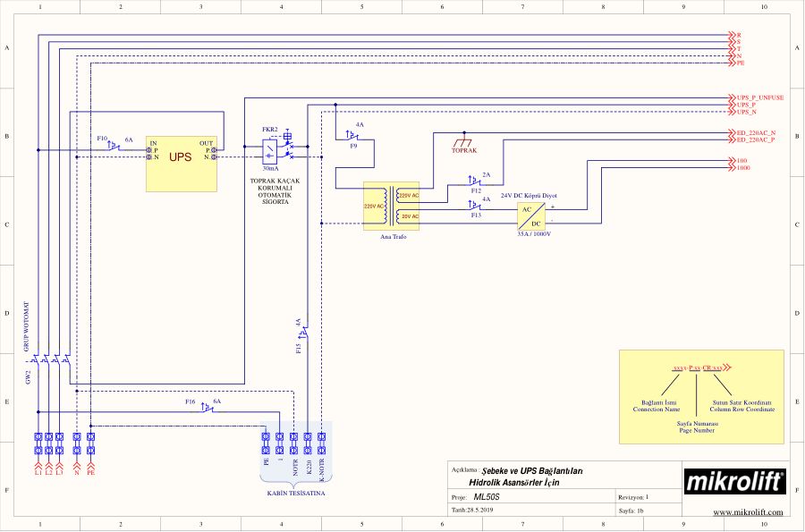Image resolution: width=805 pixels, height=532 pixels.
Task: Select the F9 4A fuse symbol
Action: tap(352, 136)
